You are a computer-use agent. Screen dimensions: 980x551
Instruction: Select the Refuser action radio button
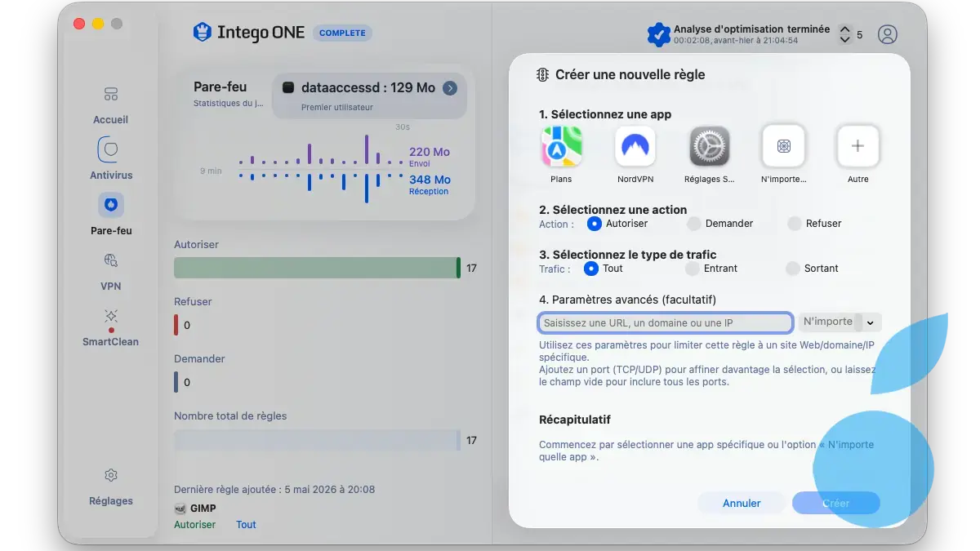(x=795, y=223)
